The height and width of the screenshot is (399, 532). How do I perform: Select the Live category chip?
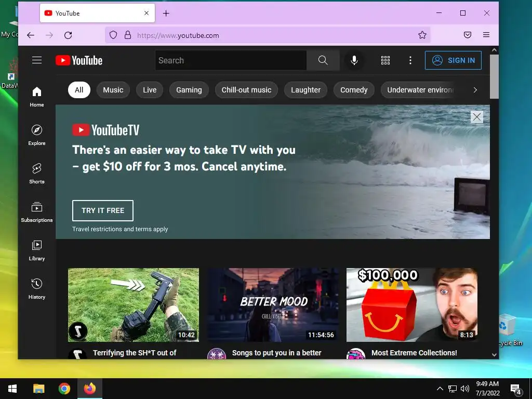pyautogui.click(x=150, y=90)
